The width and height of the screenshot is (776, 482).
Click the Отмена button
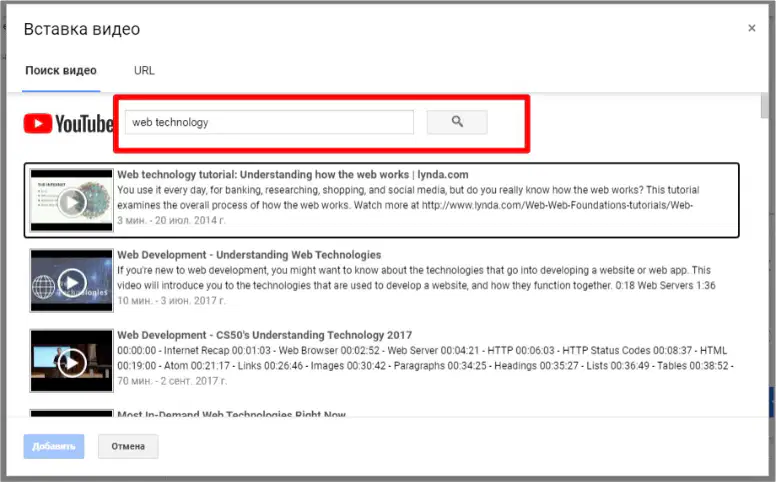click(x=128, y=446)
